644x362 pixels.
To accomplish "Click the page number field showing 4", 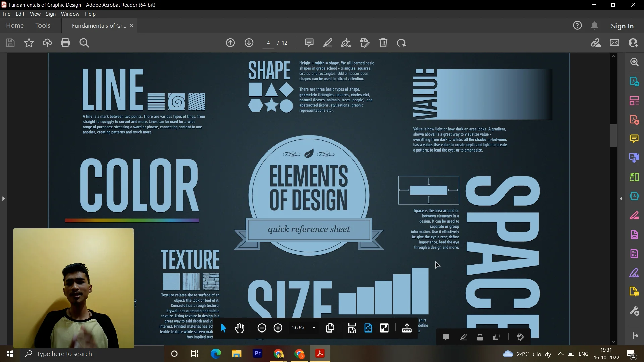I will (x=268, y=43).
